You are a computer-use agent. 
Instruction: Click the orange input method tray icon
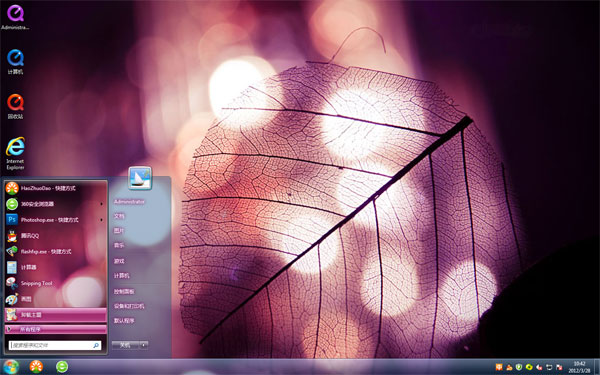tap(499, 367)
